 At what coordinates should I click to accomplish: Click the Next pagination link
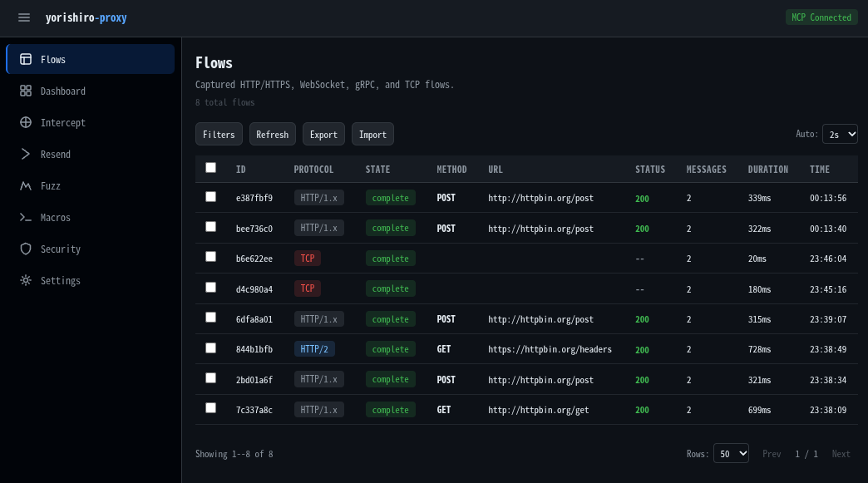841,453
